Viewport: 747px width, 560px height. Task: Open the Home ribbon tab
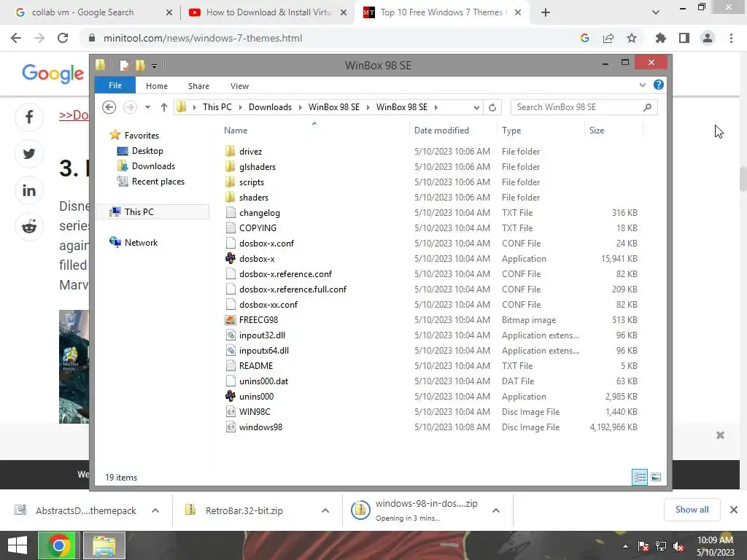[x=157, y=86]
